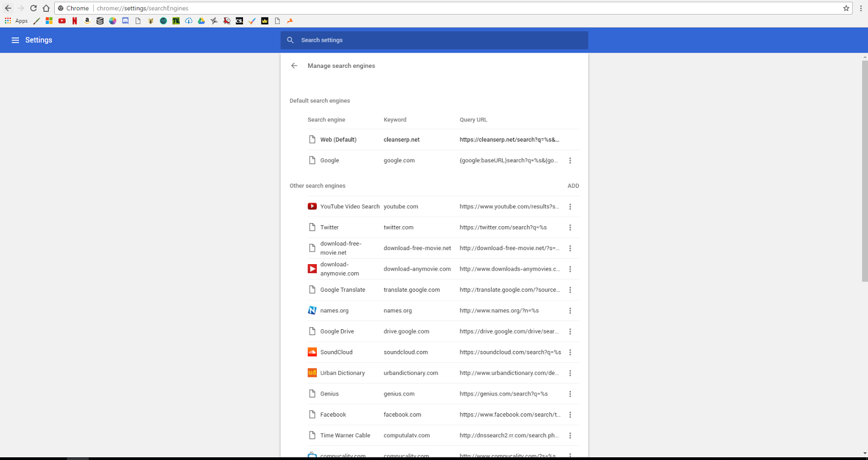Screen dimensions: 868x460
Task: Click the Keyword column header
Action: coord(395,120)
